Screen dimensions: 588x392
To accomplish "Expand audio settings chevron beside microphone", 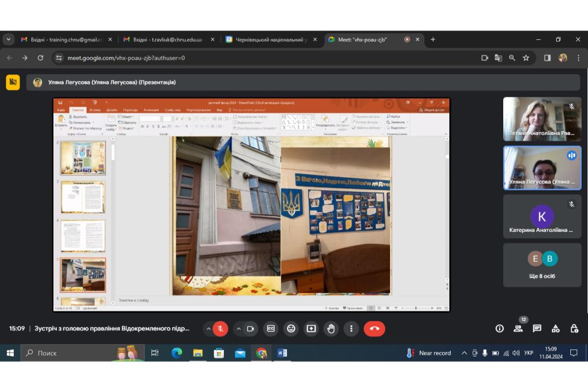I will 209,329.
